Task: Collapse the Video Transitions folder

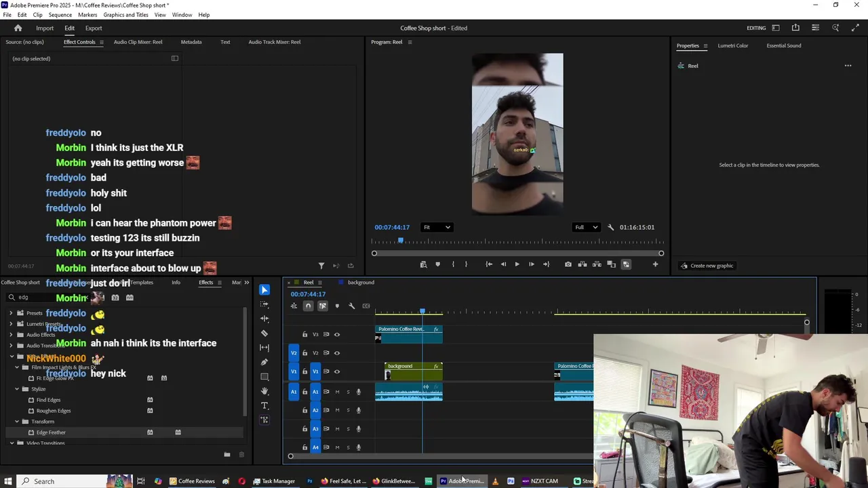Action: pyautogui.click(x=11, y=443)
